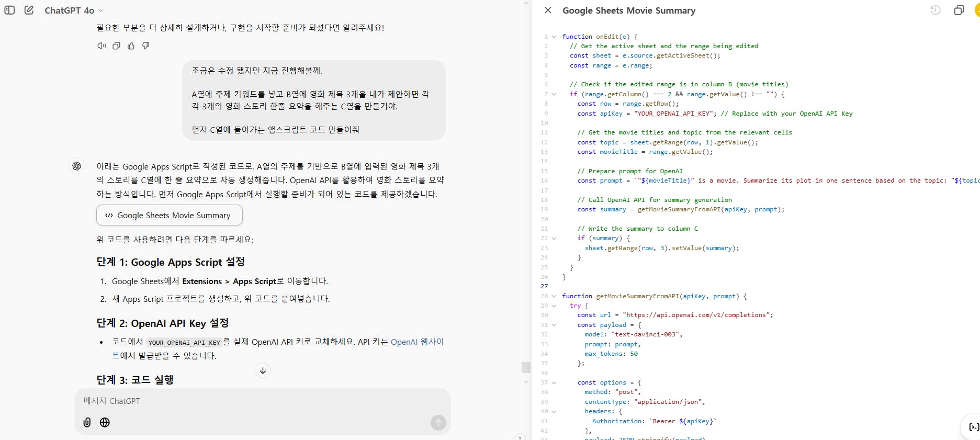This screenshot has height=440, width=980.
Task: Click the heading 단계 2: OpenAI API Key 설정
Action: (163, 323)
